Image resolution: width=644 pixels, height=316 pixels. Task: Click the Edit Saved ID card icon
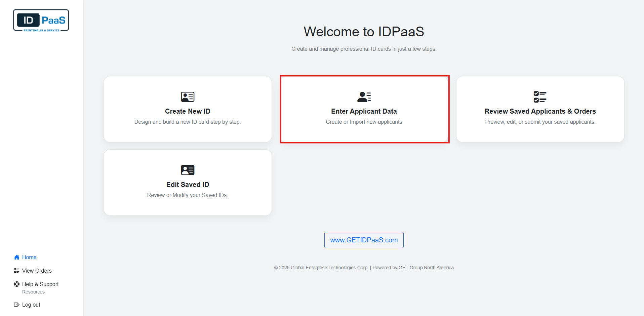pyautogui.click(x=188, y=170)
